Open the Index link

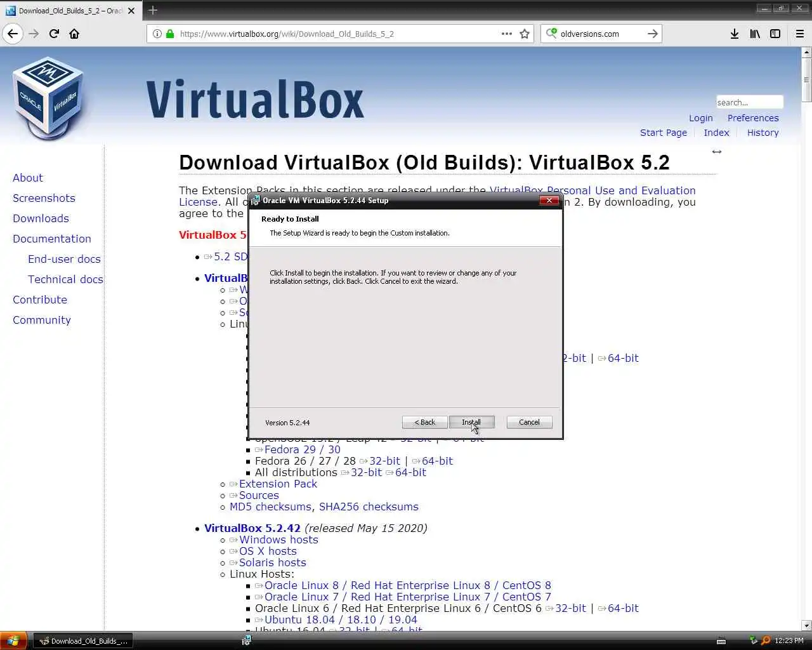click(x=716, y=133)
